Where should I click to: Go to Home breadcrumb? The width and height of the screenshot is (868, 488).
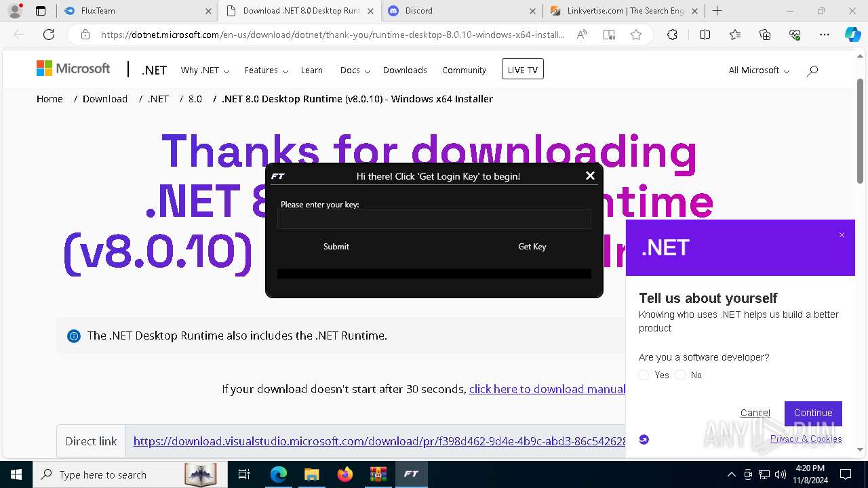50,99
